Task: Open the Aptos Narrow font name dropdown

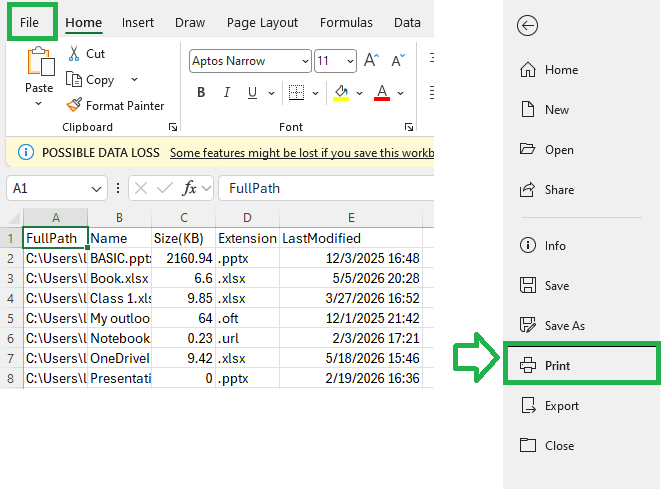Action: tap(306, 62)
